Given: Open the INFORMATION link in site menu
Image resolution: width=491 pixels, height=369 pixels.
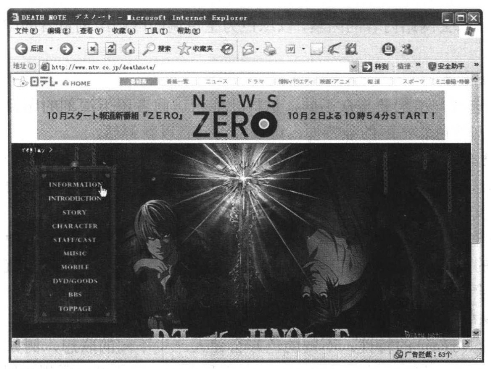Looking at the screenshot, I should point(76,185).
